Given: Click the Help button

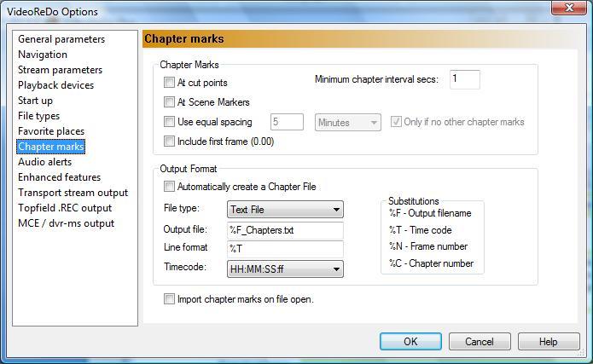Looking at the screenshot, I should tap(549, 341).
